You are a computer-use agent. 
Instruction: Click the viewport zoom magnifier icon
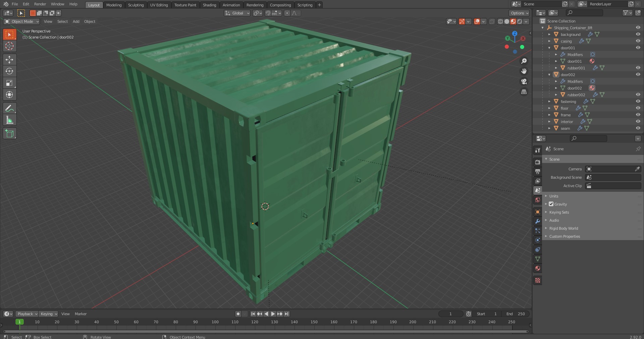[524, 61]
